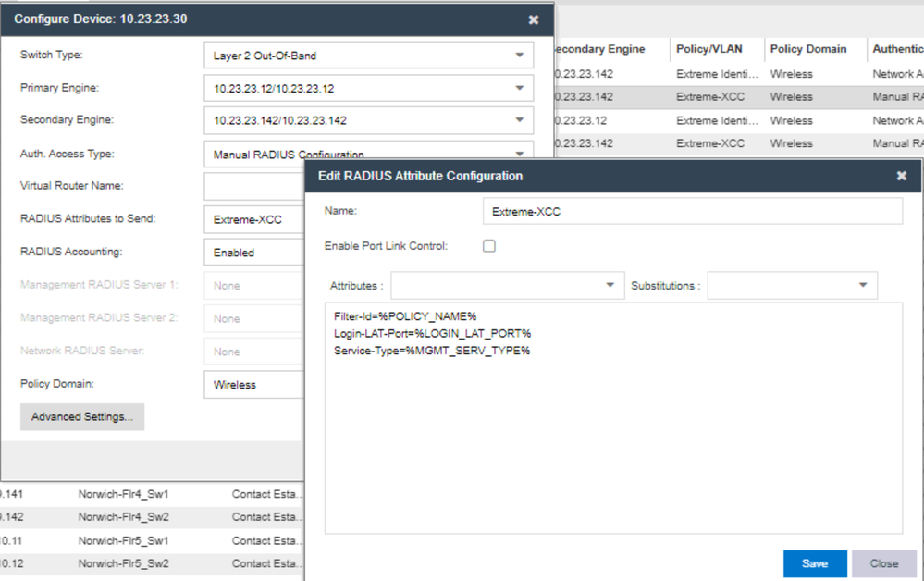Close the Edit RADIUS Attribute Configuration dialog

tap(901, 176)
